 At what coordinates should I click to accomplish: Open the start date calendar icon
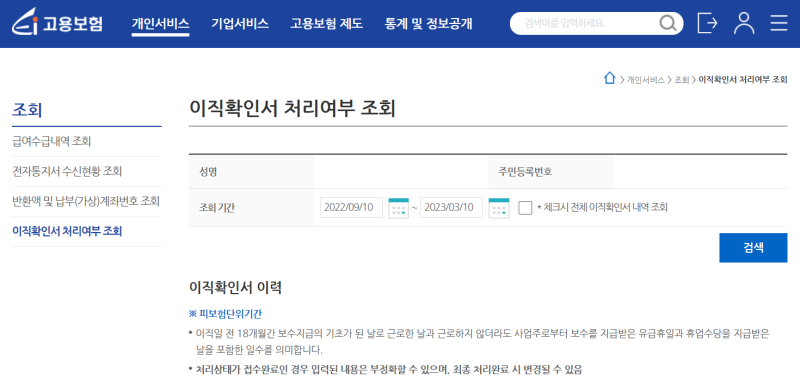pyautogui.click(x=398, y=208)
